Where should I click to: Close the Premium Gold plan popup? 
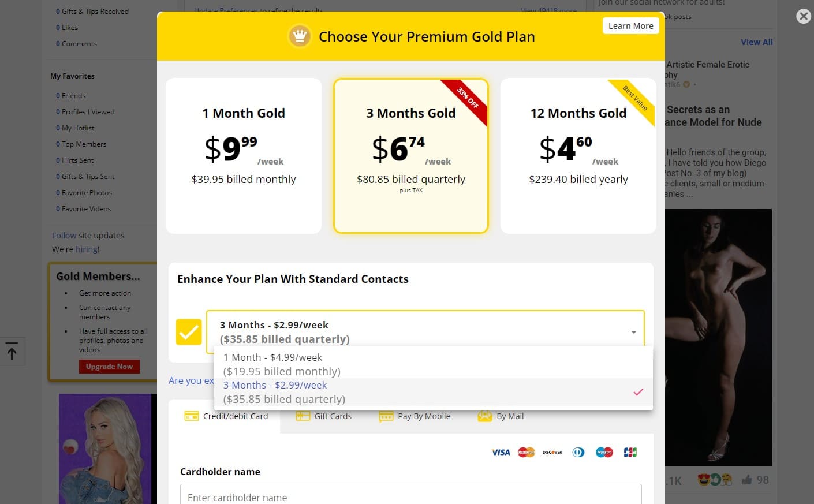804,16
